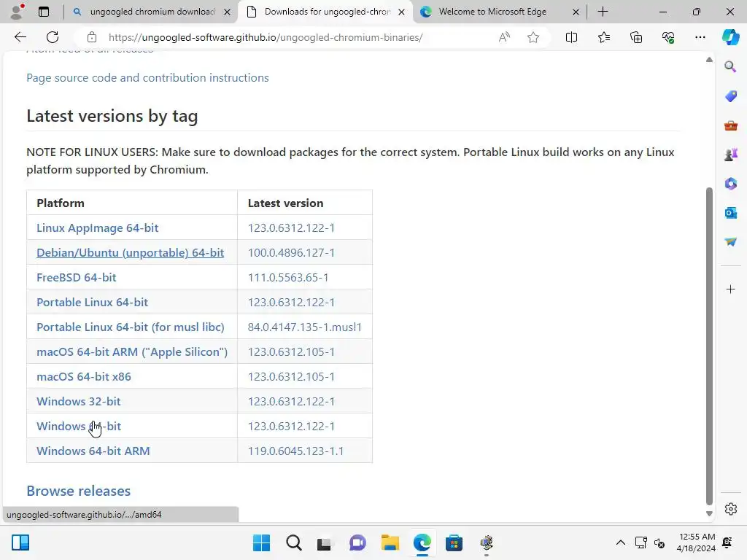
Task: Open Windows Start menu
Action: pyautogui.click(x=261, y=542)
